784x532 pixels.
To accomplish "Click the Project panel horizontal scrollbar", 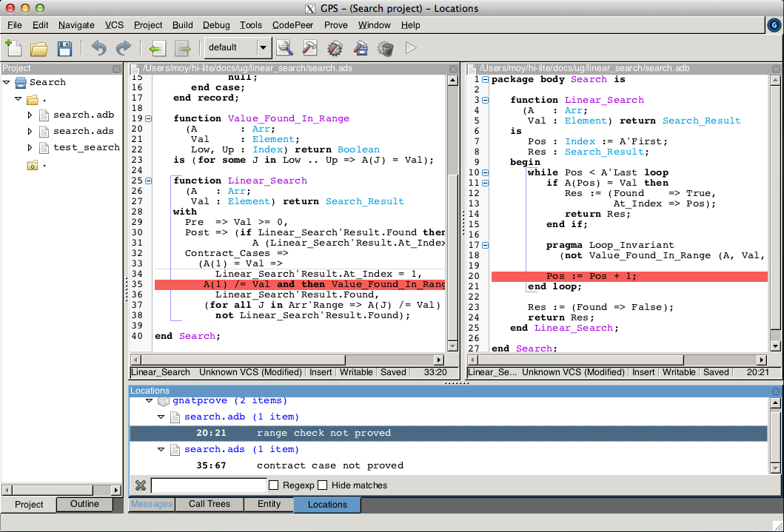I will [x=61, y=490].
